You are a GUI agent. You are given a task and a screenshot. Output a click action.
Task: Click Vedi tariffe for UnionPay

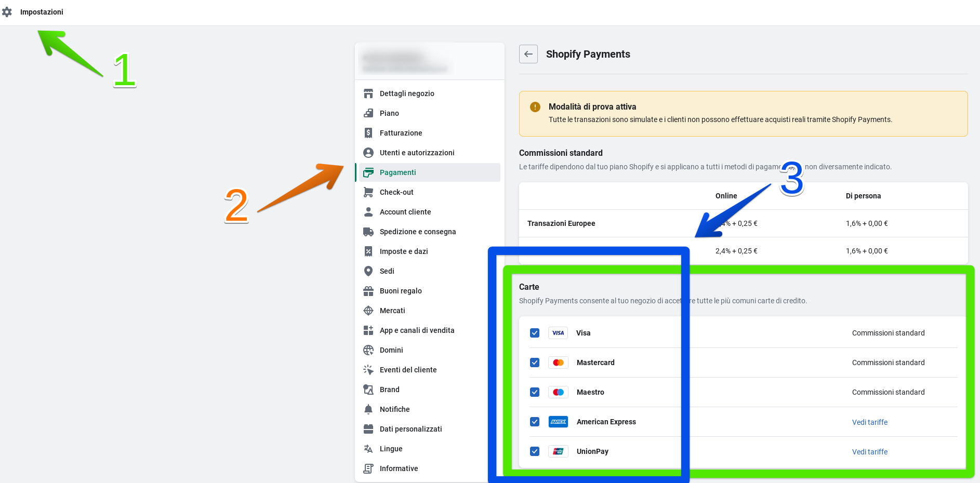coord(870,452)
